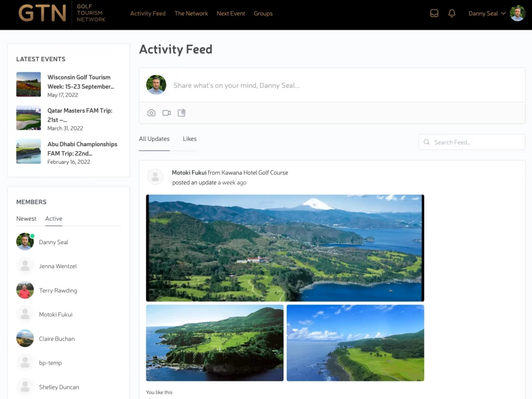This screenshot has width=532, height=399.
Task: Open The Network menu item
Action: 191,13
